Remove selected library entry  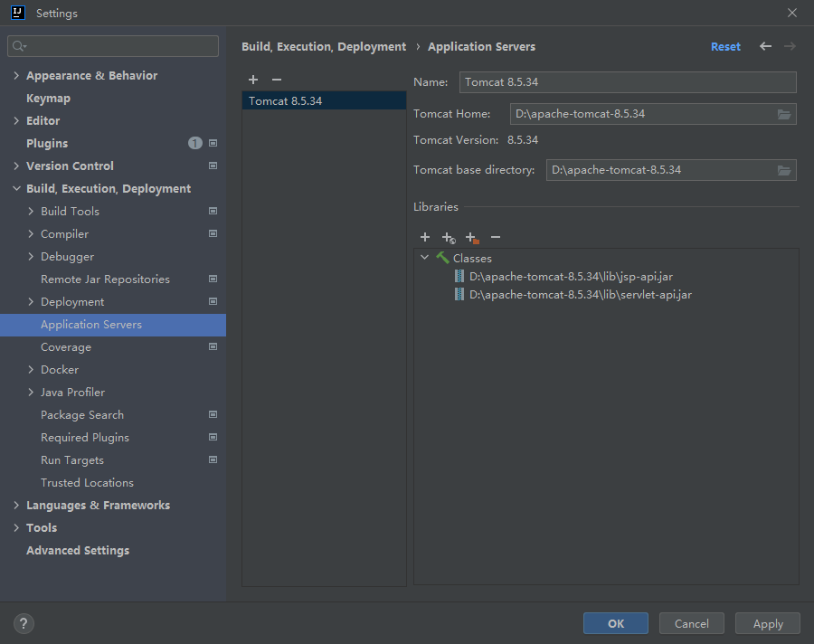[496, 237]
